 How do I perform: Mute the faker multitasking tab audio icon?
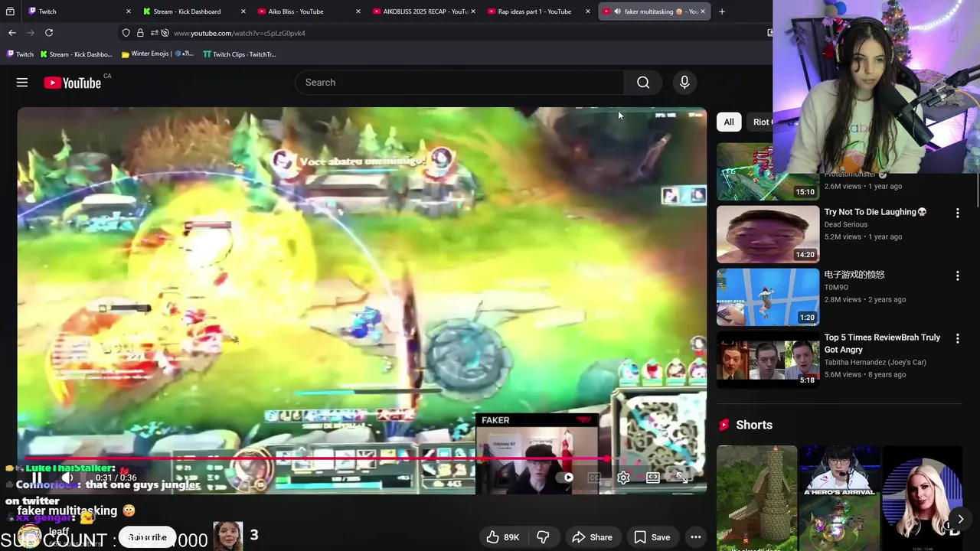[x=617, y=11]
